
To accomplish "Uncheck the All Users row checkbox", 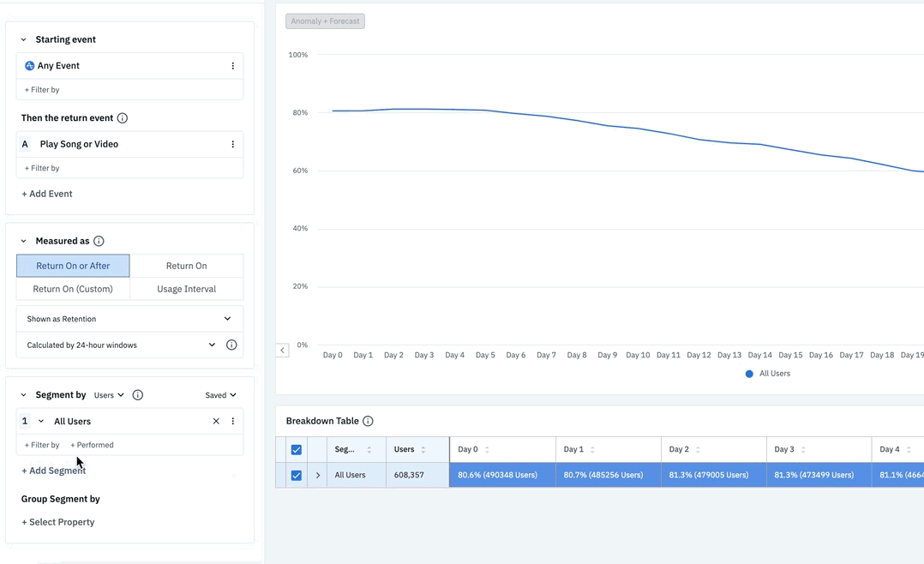I will point(297,476).
